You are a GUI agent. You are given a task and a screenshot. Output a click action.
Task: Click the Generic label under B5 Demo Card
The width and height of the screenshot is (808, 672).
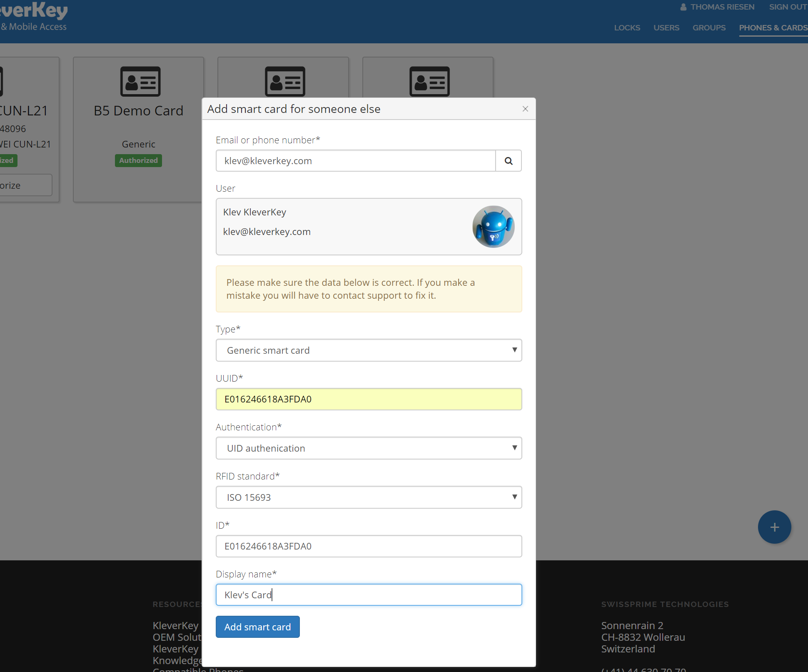[x=138, y=144]
